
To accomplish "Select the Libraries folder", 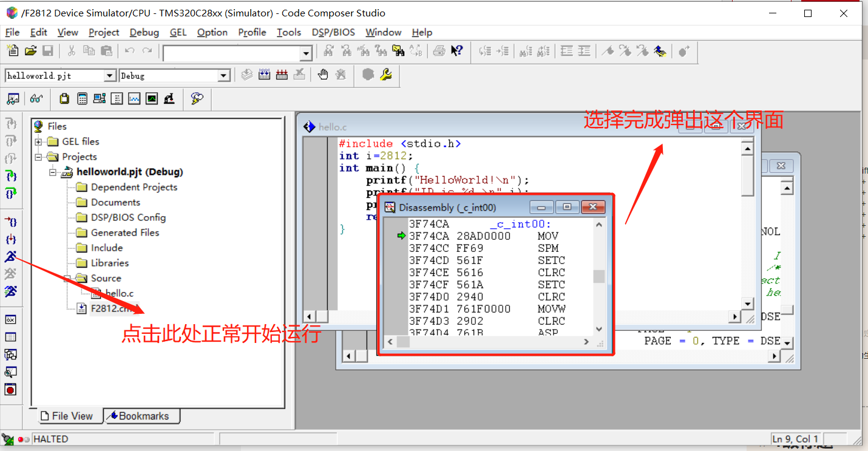I will tap(110, 263).
